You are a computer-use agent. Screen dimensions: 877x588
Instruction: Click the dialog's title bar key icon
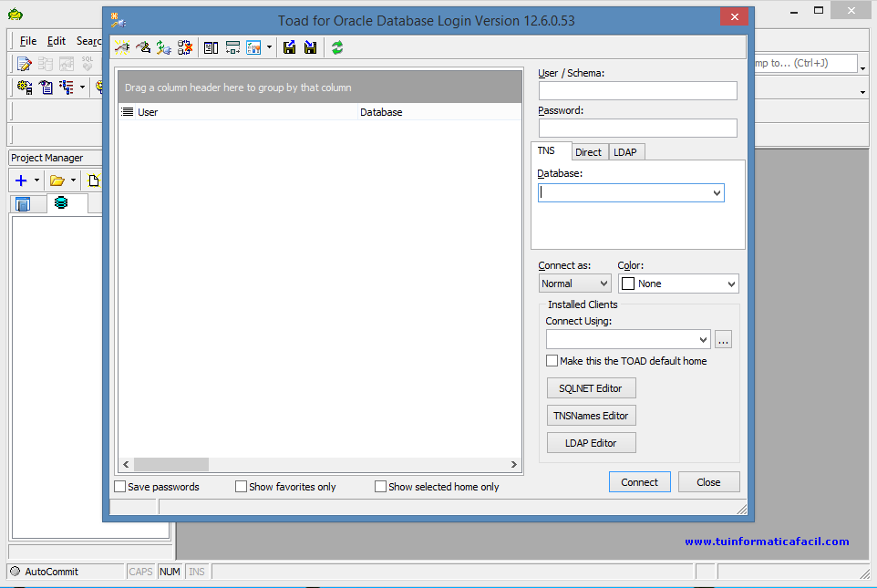click(x=118, y=20)
